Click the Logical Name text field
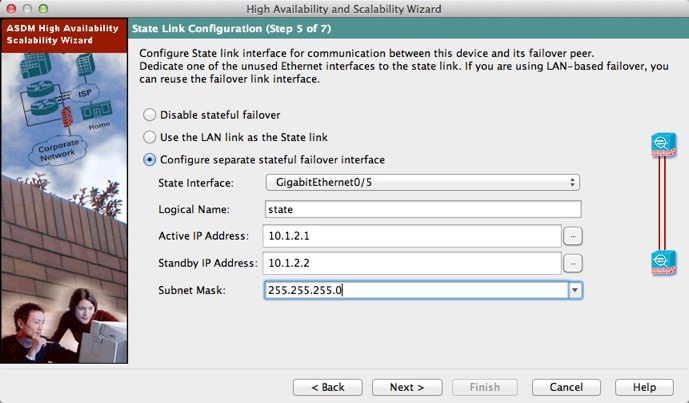The width and height of the screenshot is (689, 403). [423, 209]
